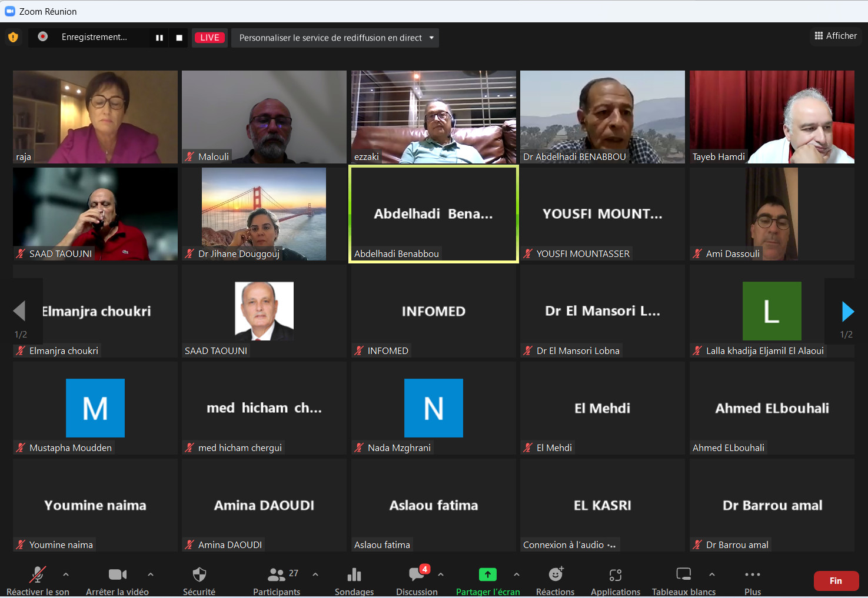Open the Sondages polls icon
This screenshot has height=598, width=868.
354,575
